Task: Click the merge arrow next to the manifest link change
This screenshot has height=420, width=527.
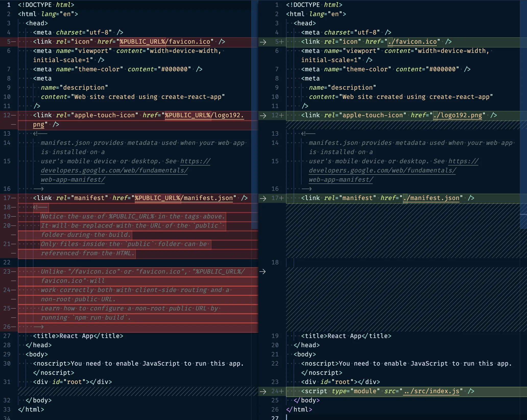Action: coord(263,198)
